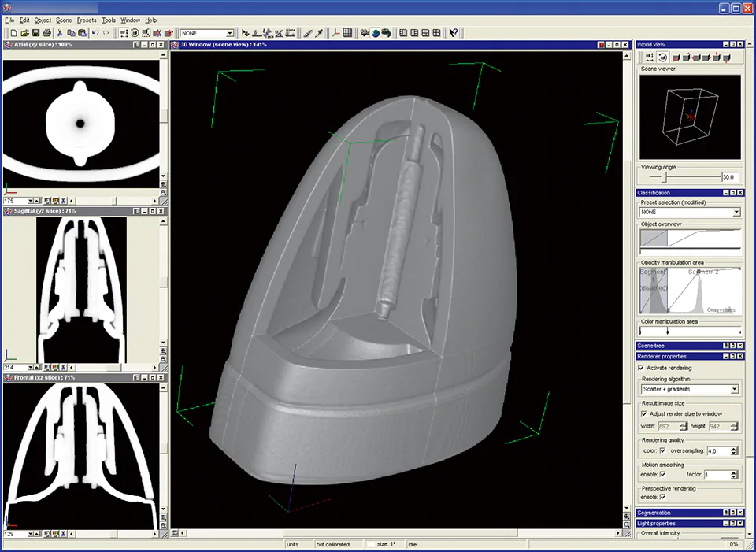Click the New file icon in toolbar
Image resolution: width=756 pixels, height=552 pixels.
pyautogui.click(x=14, y=33)
